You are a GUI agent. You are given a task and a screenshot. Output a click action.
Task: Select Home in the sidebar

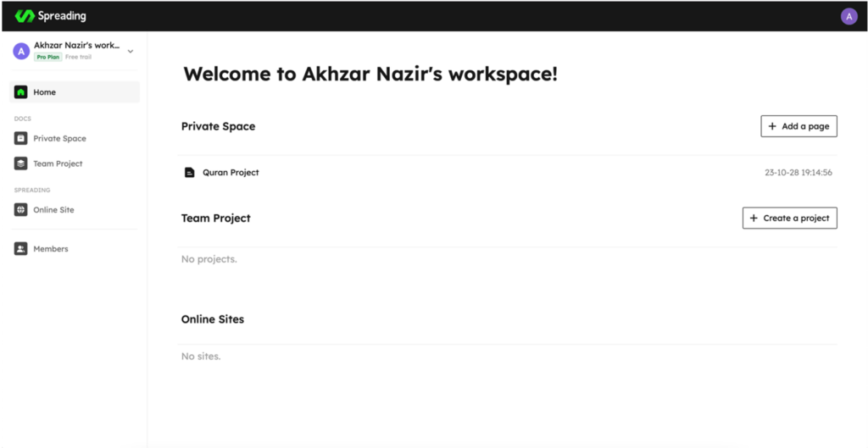click(75, 92)
